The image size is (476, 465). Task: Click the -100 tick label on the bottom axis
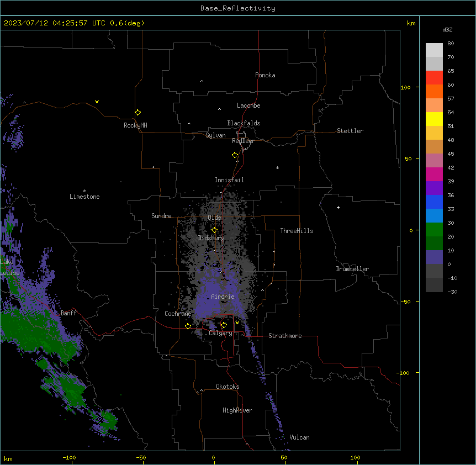(70, 457)
